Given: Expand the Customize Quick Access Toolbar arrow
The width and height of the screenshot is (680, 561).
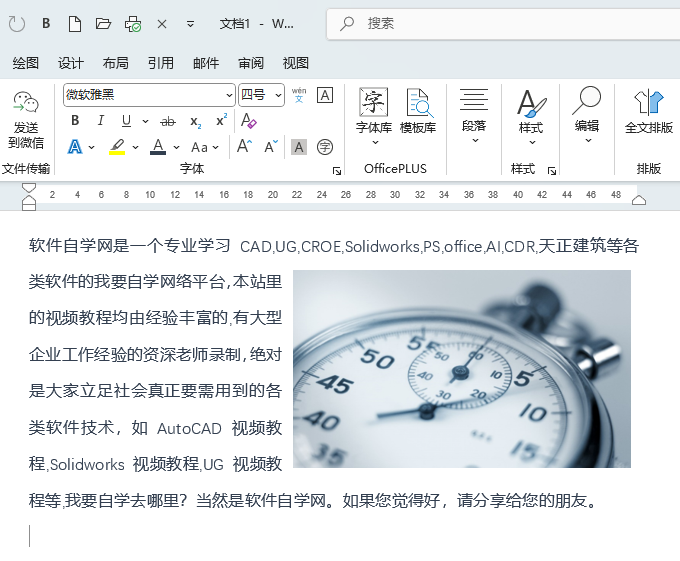Looking at the screenshot, I should pos(190,24).
